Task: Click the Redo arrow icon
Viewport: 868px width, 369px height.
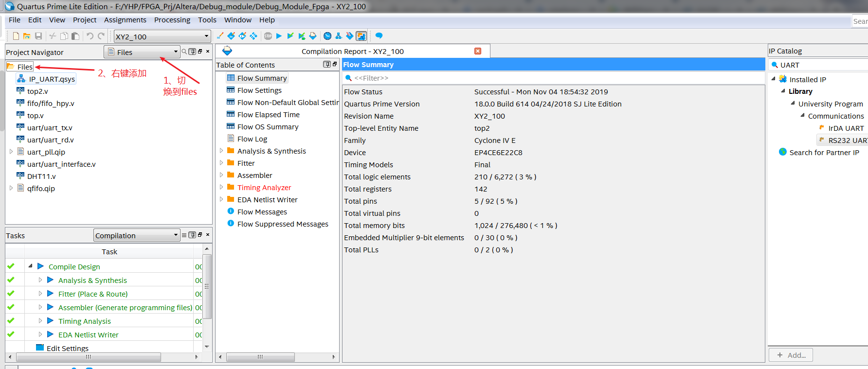Action: (101, 36)
